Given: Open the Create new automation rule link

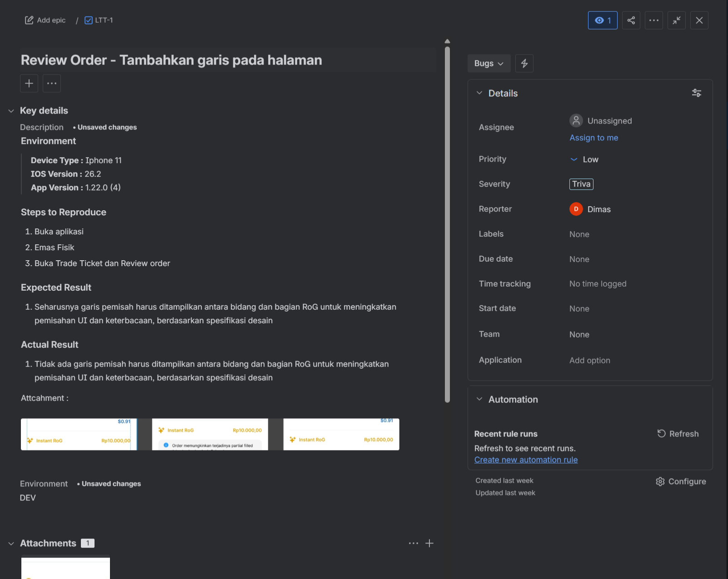Looking at the screenshot, I should (526, 460).
